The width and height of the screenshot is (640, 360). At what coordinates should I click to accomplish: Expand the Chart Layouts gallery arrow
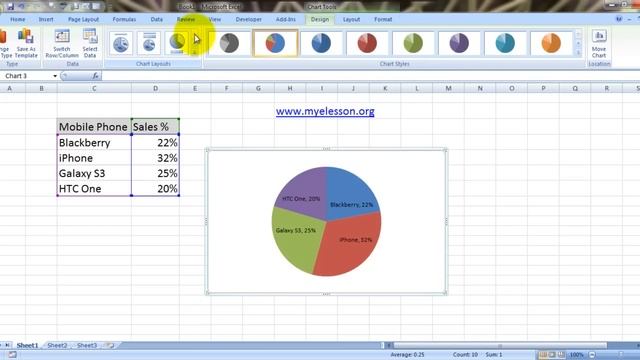(x=196, y=53)
